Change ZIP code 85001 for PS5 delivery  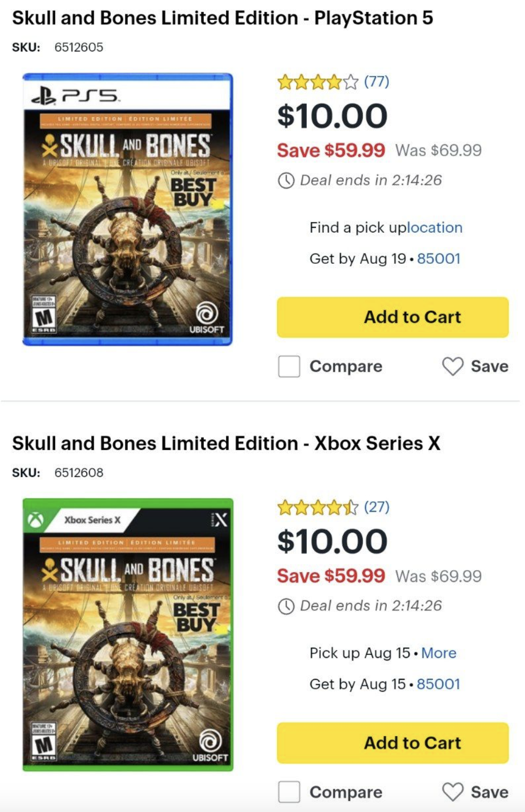438,259
